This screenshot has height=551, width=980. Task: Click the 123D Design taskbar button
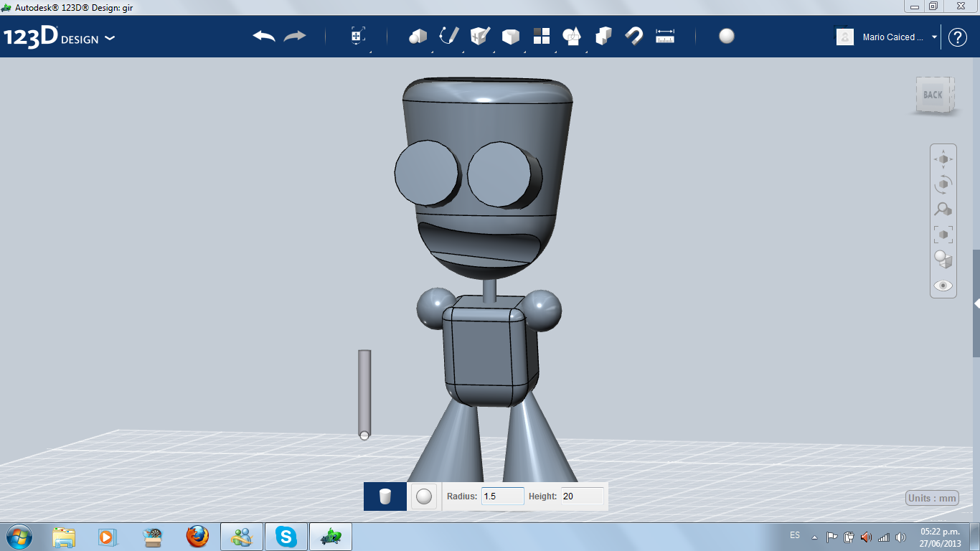point(331,537)
